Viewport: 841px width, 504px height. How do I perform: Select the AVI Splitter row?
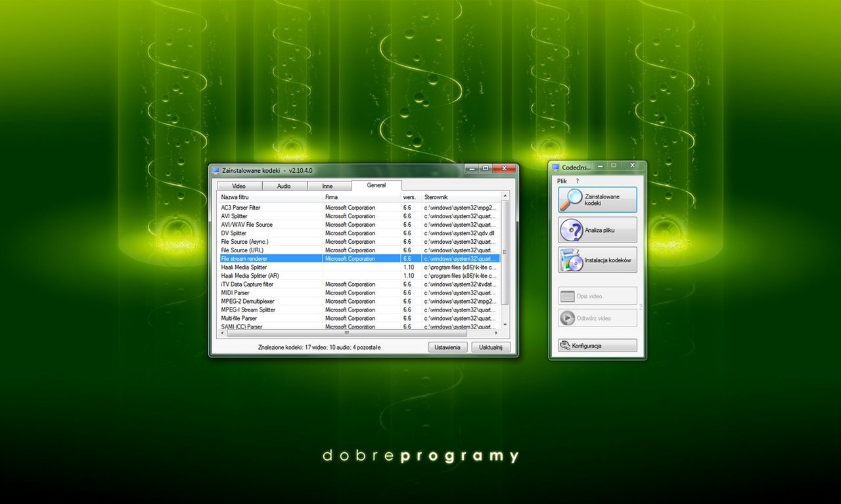point(359,216)
